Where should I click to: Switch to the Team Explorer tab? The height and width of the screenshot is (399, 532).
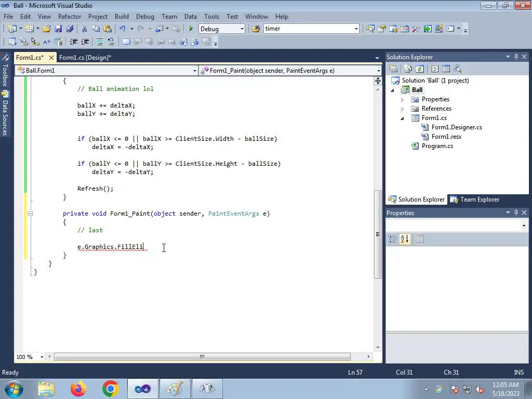475,199
